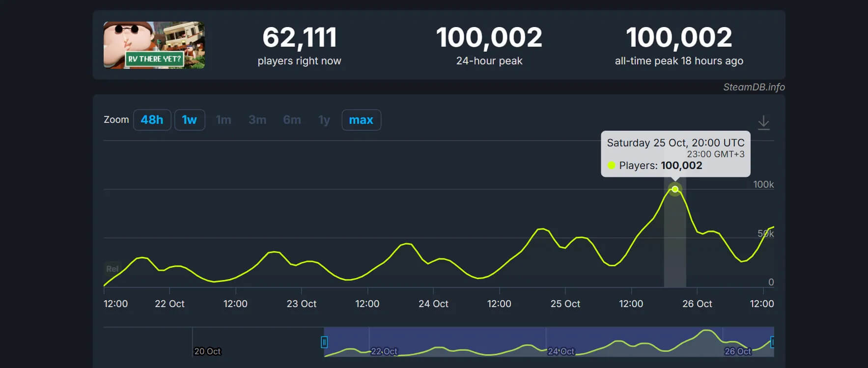
Task: Show the max zoom range
Action: click(x=361, y=120)
